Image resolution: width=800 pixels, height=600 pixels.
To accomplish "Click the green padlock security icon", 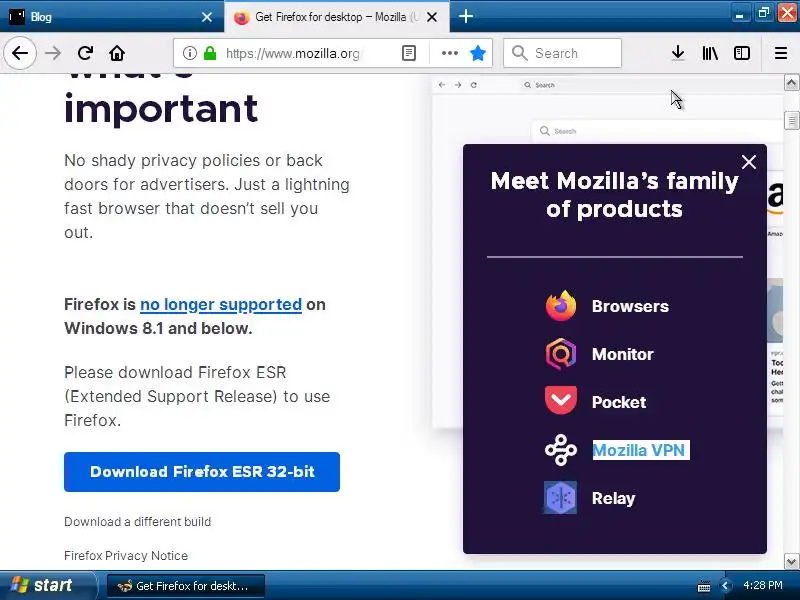I will tap(210, 53).
